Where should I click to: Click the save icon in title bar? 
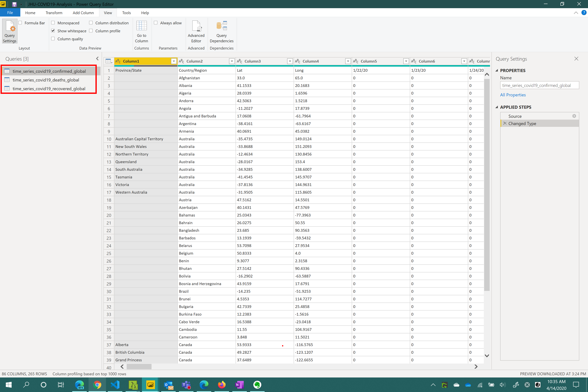14,4
